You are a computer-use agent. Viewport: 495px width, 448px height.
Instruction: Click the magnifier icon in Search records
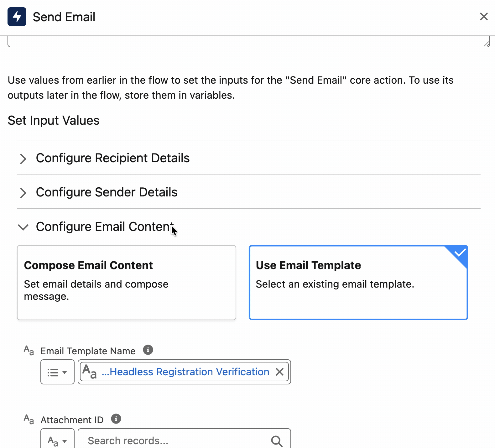pyautogui.click(x=277, y=441)
